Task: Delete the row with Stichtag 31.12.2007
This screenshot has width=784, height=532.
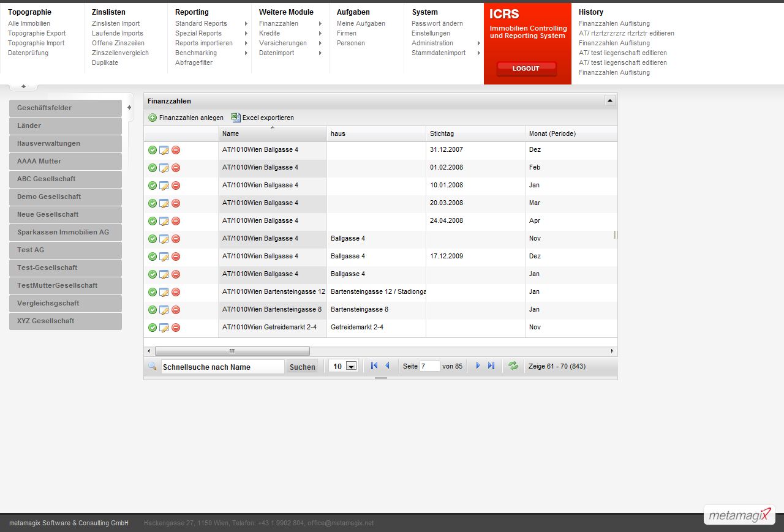Action: point(176,150)
